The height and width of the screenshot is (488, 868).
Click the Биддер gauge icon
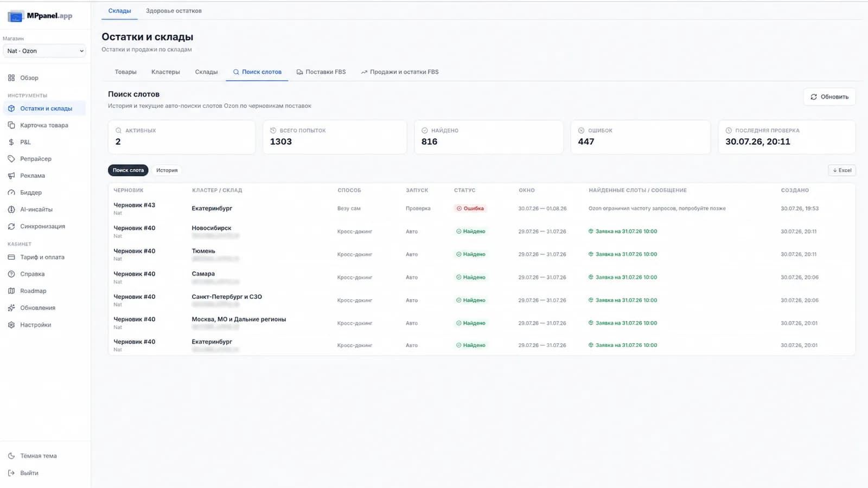coord(11,192)
